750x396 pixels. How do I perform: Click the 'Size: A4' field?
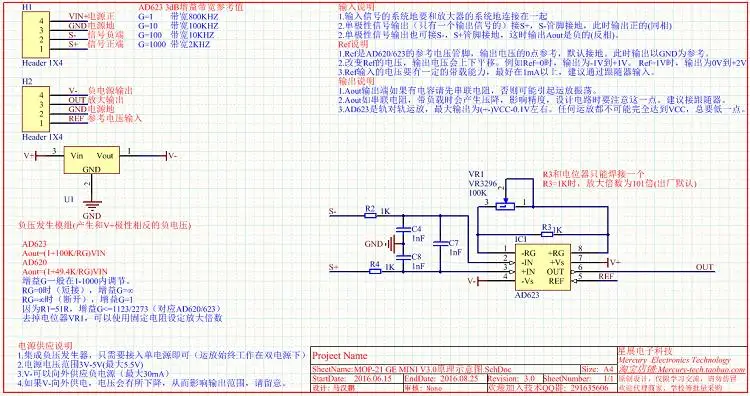pos(597,369)
